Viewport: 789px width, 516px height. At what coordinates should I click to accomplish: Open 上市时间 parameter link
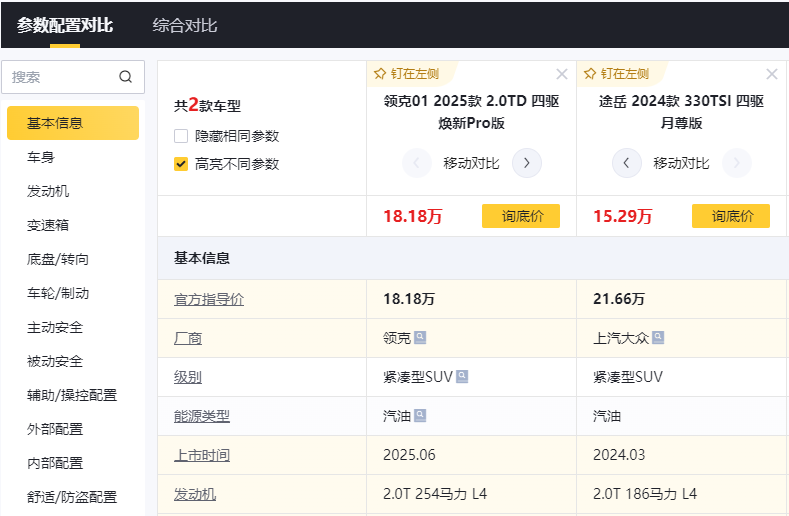[x=202, y=455]
